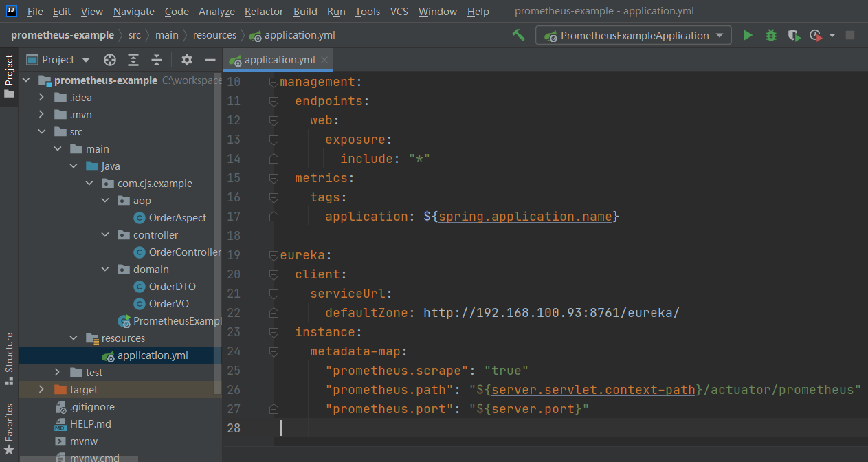Follow the spring.application.name property reference
Image resolution: width=868 pixels, height=462 pixels.
tap(525, 217)
